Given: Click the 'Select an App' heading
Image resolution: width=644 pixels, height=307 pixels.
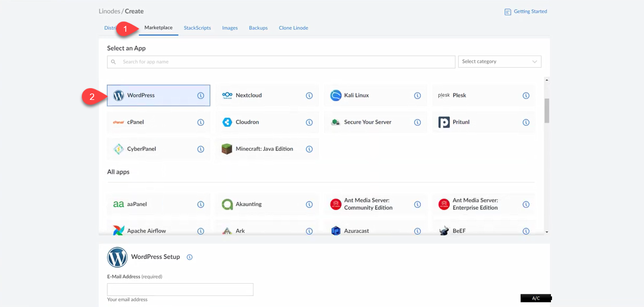Looking at the screenshot, I should click(x=126, y=48).
